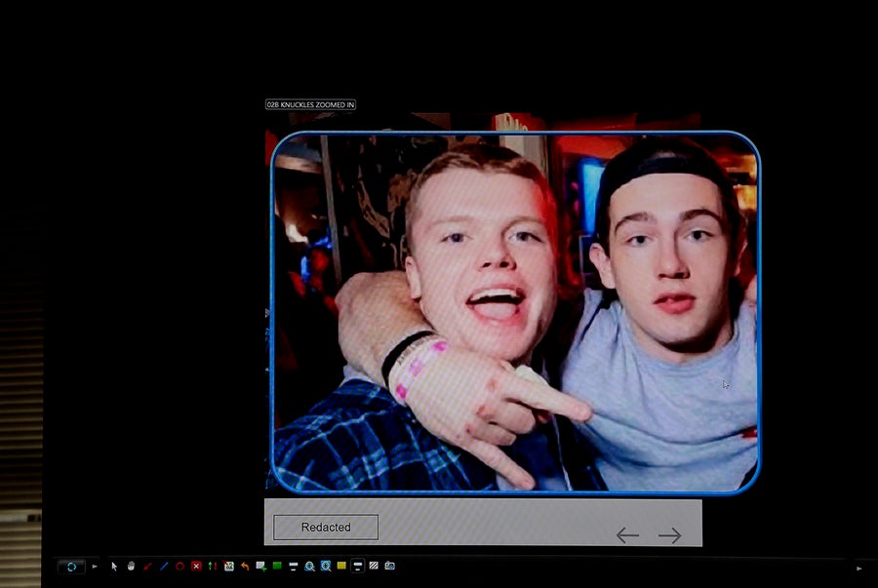This screenshot has width=878, height=588.
Task: Toggle the highlighted white bar display icon
Action: click(357, 566)
